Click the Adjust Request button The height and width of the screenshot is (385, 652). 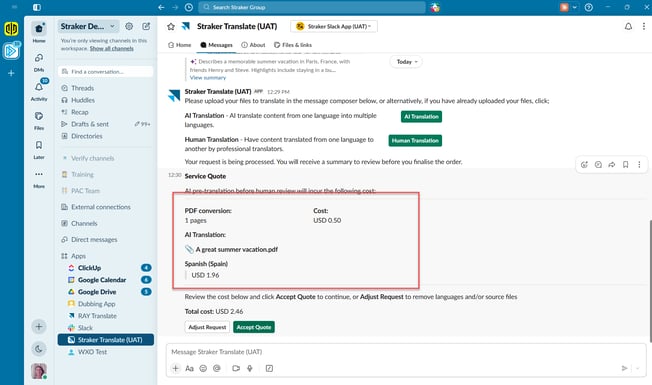point(207,327)
